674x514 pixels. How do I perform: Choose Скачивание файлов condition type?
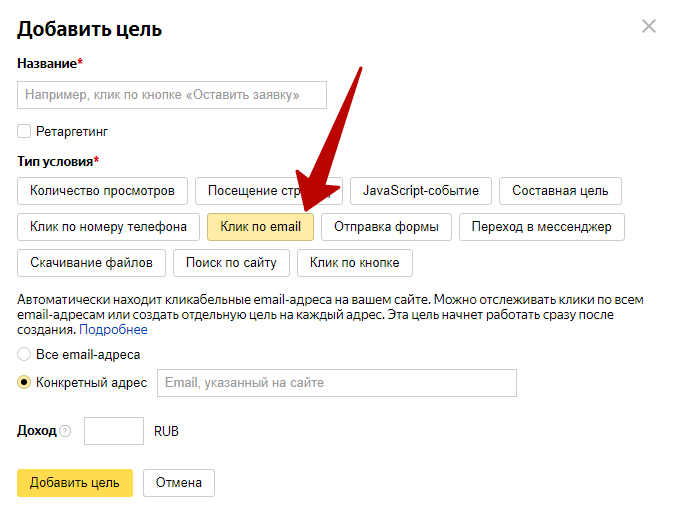(x=91, y=263)
